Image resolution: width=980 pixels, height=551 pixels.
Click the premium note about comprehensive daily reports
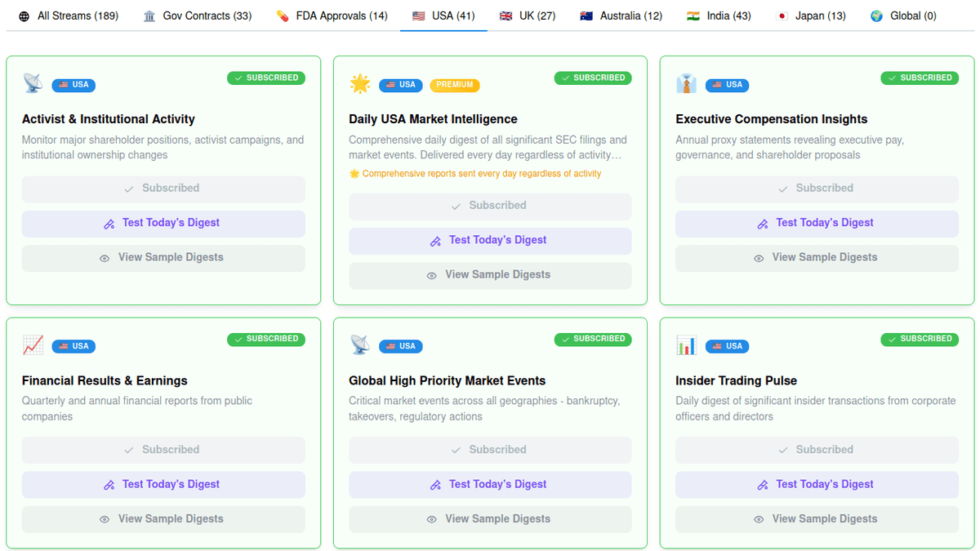(x=490, y=173)
